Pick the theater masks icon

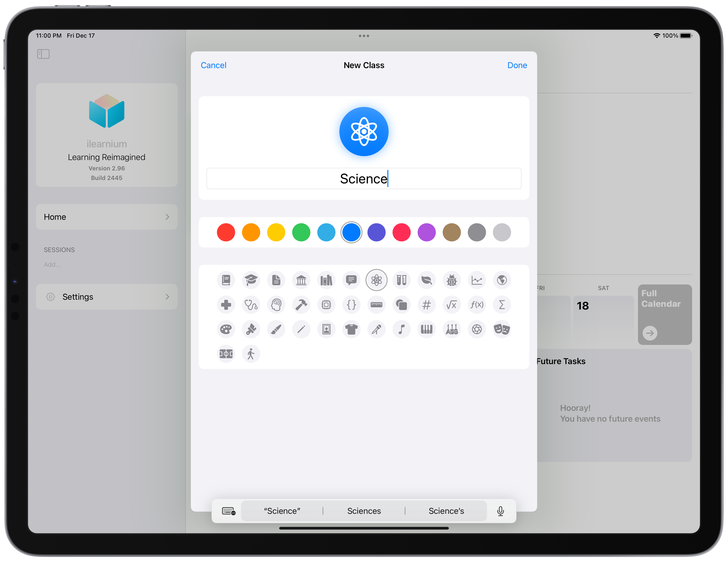tap(501, 329)
